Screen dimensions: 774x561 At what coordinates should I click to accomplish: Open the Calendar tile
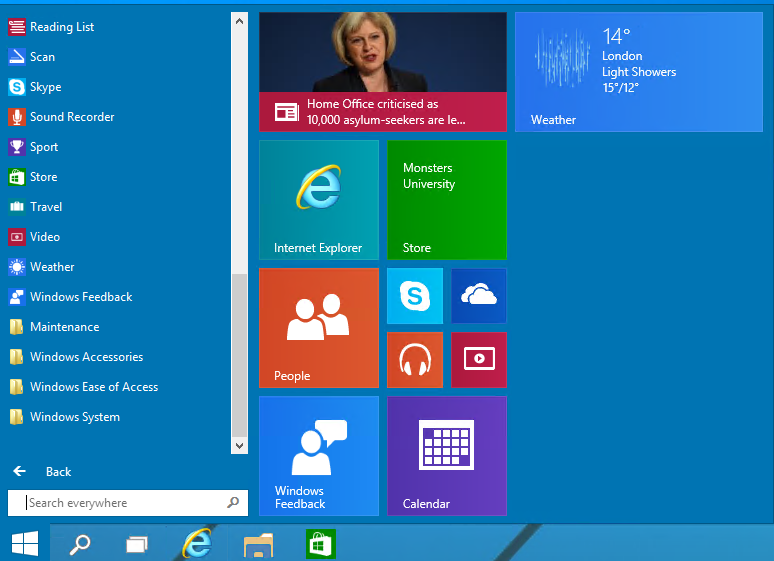447,456
